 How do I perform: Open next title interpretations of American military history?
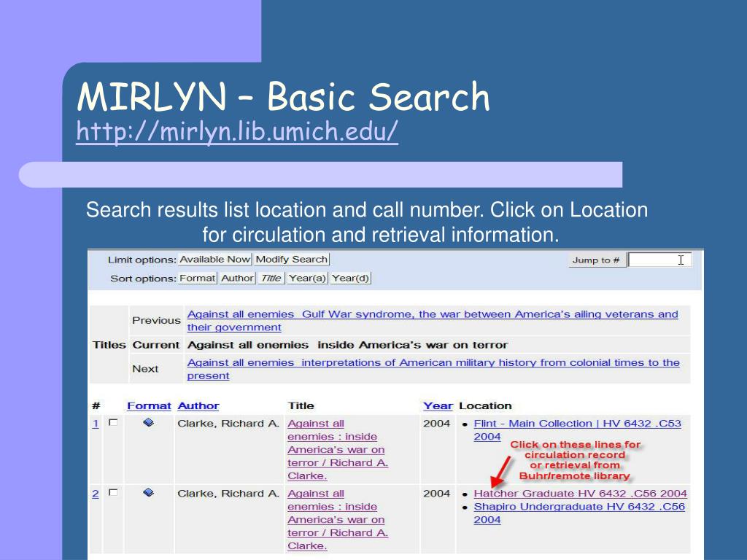[x=433, y=369]
